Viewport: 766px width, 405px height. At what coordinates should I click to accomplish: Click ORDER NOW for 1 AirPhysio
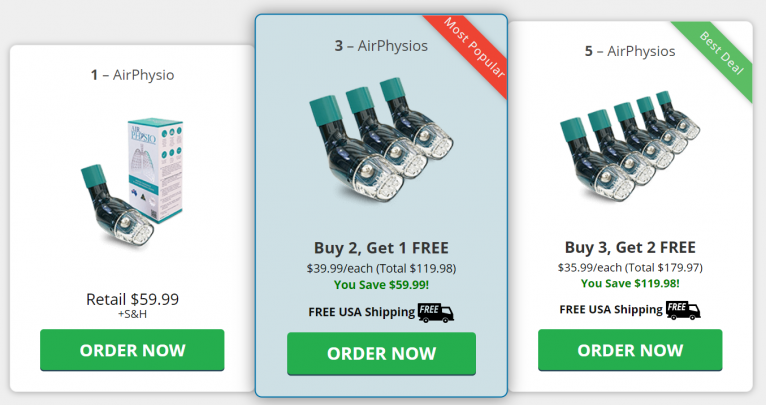coord(132,350)
